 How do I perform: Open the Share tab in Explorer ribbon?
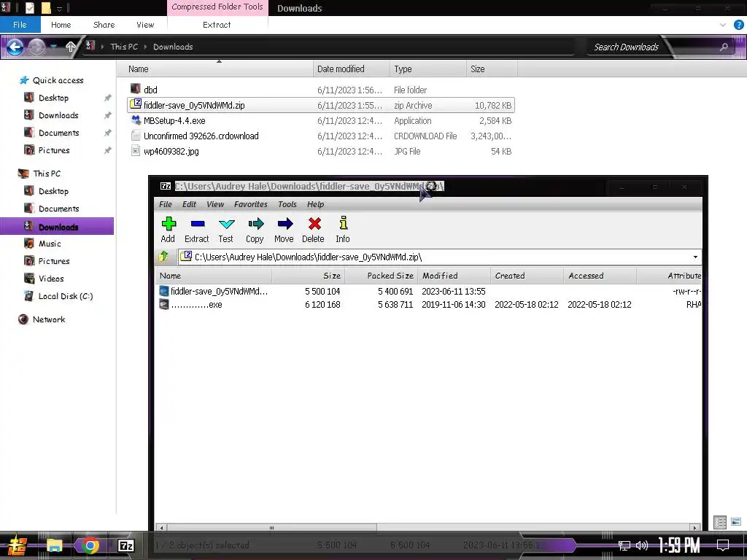(x=104, y=25)
